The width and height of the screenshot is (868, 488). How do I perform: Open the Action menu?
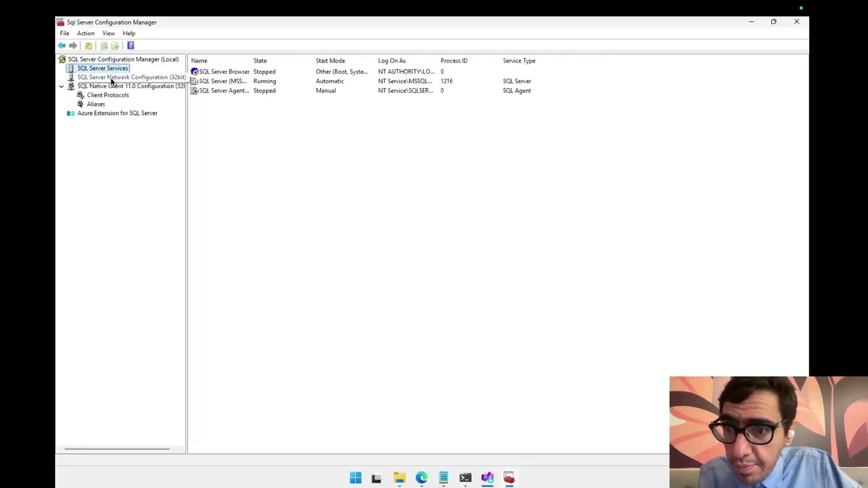(85, 33)
